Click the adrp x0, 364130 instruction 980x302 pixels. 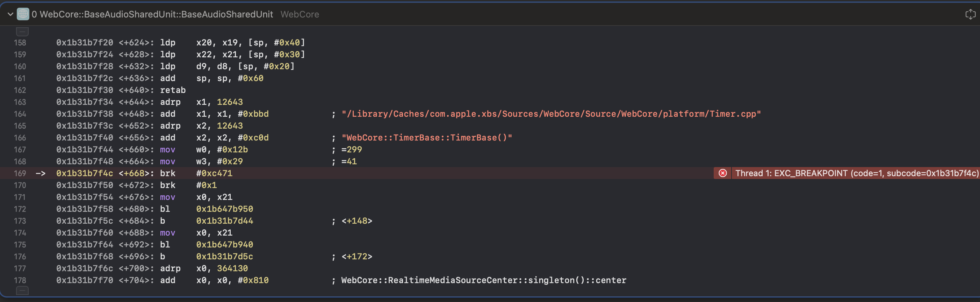point(204,268)
